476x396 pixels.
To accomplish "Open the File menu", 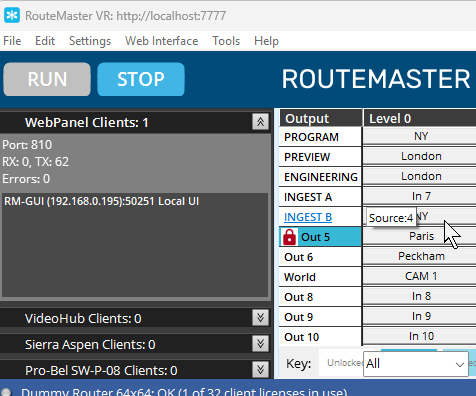I will (12, 41).
